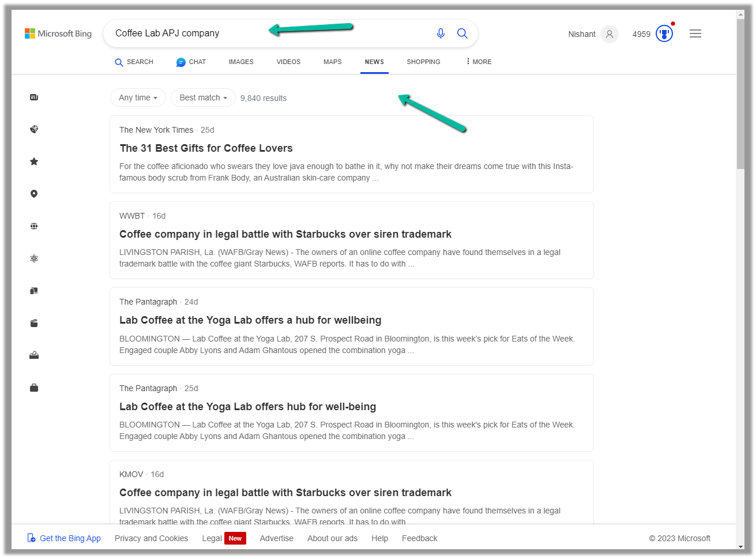Expand the Best match sort dropdown
This screenshot has width=756, height=559.
pos(203,97)
